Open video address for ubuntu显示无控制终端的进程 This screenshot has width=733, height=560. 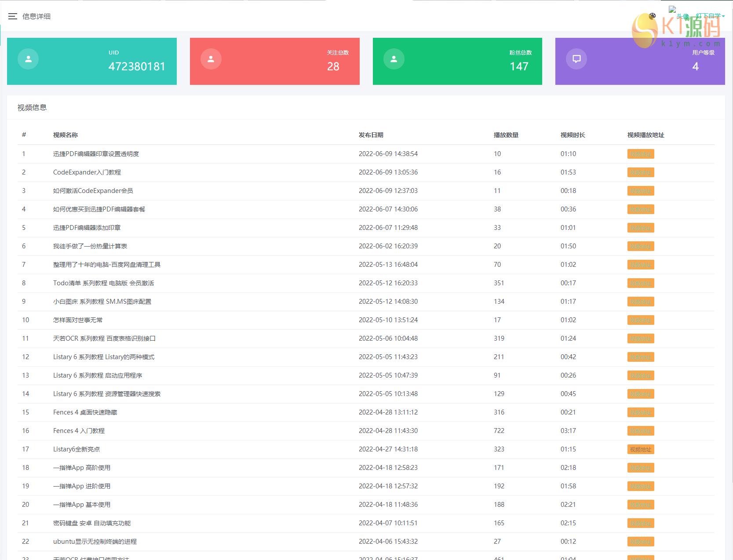[641, 542]
